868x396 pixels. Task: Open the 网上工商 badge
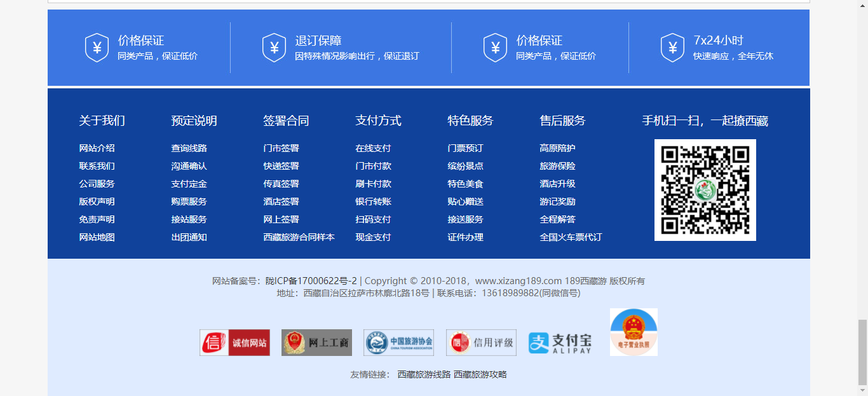click(x=316, y=343)
